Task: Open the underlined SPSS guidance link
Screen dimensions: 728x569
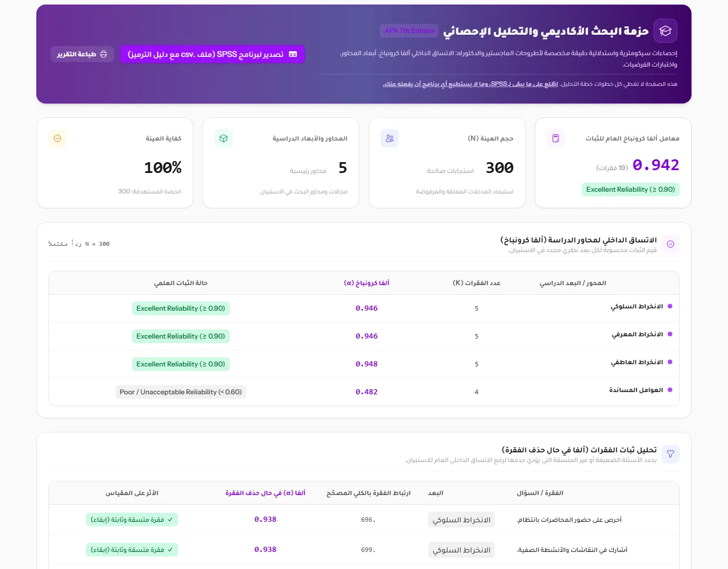Action: point(470,84)
